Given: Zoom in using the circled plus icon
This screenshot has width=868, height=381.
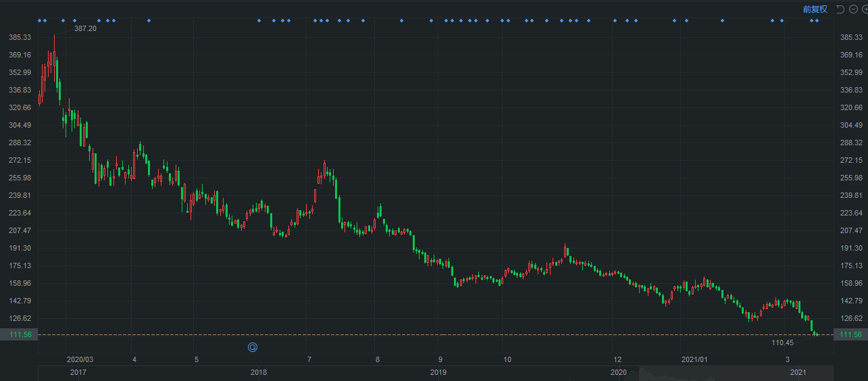Looking at the screenshot, I should (x=865, y=9).
